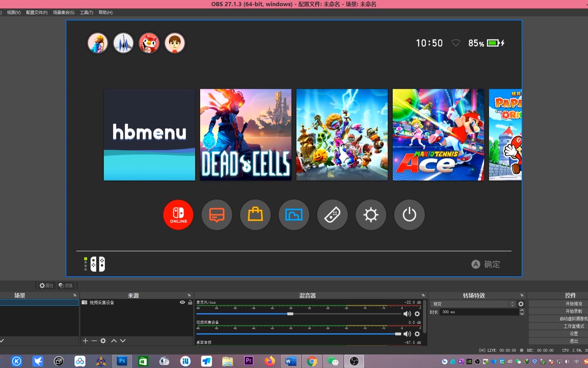The width and height of the screenshot is (588, 368).
Task: Pop out the 来源 dock panel
Action: point(189,295)
